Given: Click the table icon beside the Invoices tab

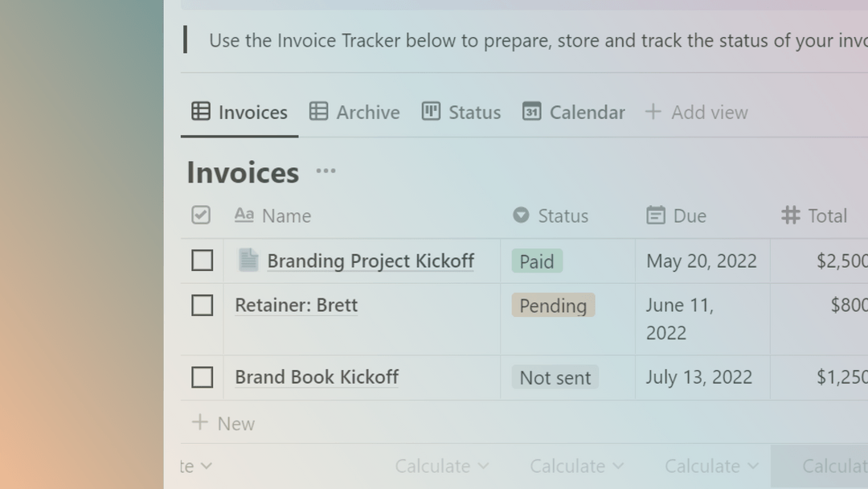Looking at the screenshot, I should [x=199, y=112].
